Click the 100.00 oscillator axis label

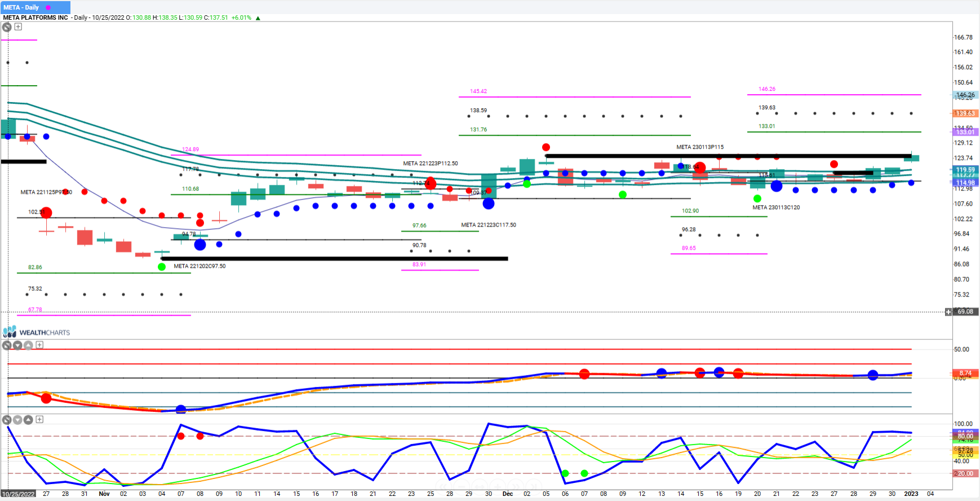click(x=963, y=424)
